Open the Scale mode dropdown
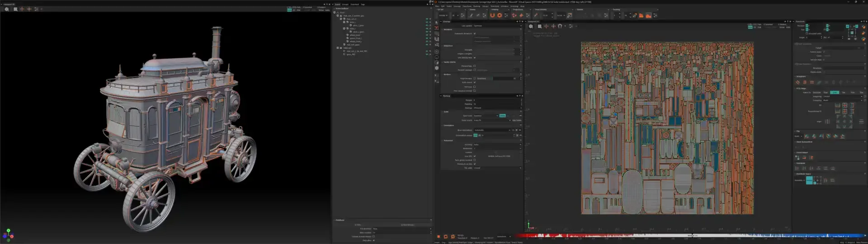 [486, 116]
